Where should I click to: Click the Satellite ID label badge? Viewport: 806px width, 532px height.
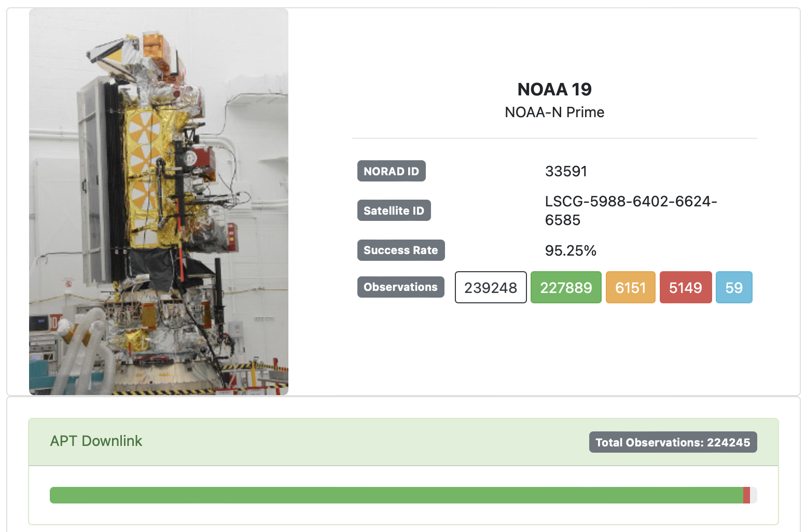pyautogui.click(x=394, y=211)
